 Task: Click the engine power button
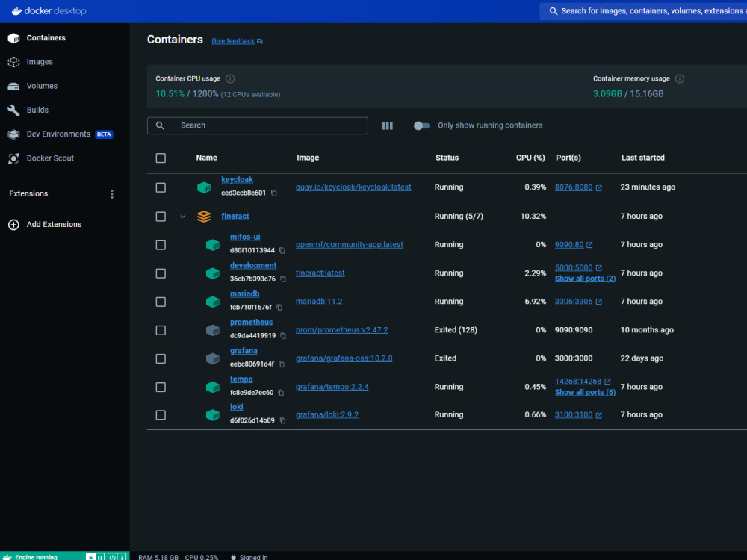coord(113,557)
